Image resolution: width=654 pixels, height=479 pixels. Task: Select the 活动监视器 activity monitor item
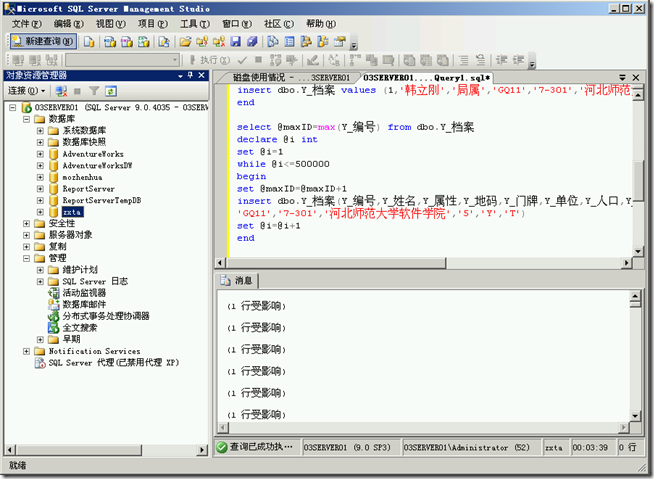[84, 293]
